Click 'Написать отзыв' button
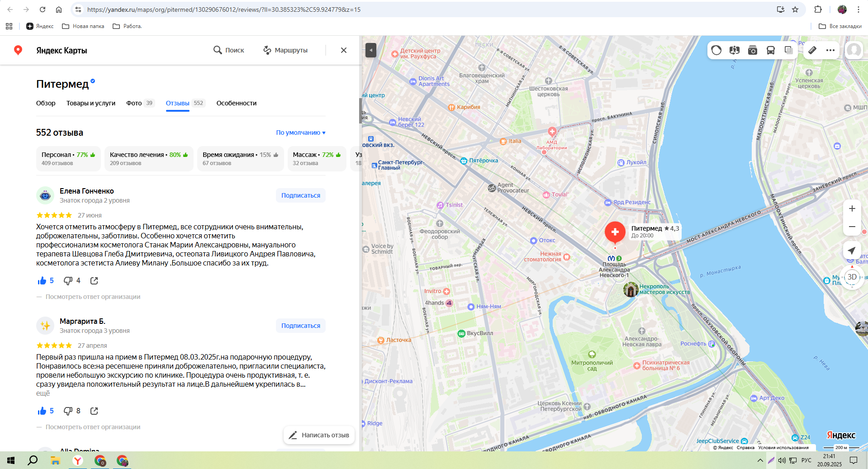The width and height of the screenshot is (868, 469). point(319,435)
